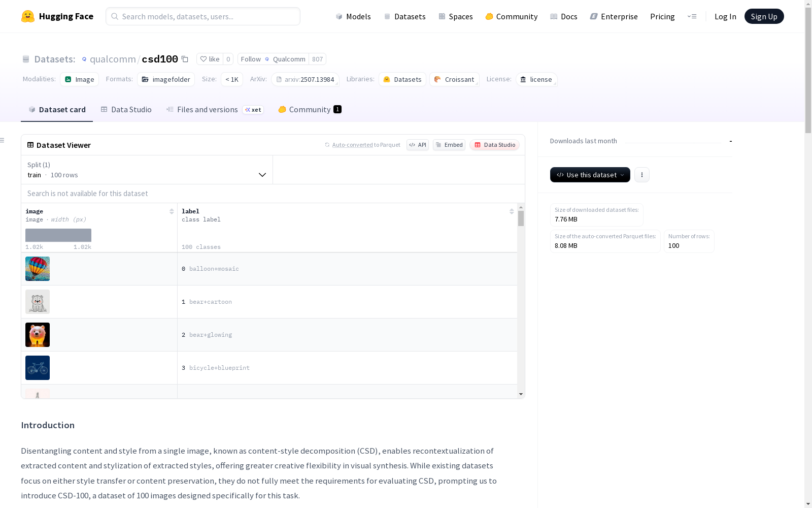Open Community in the top navigation

tap(512, 16)
